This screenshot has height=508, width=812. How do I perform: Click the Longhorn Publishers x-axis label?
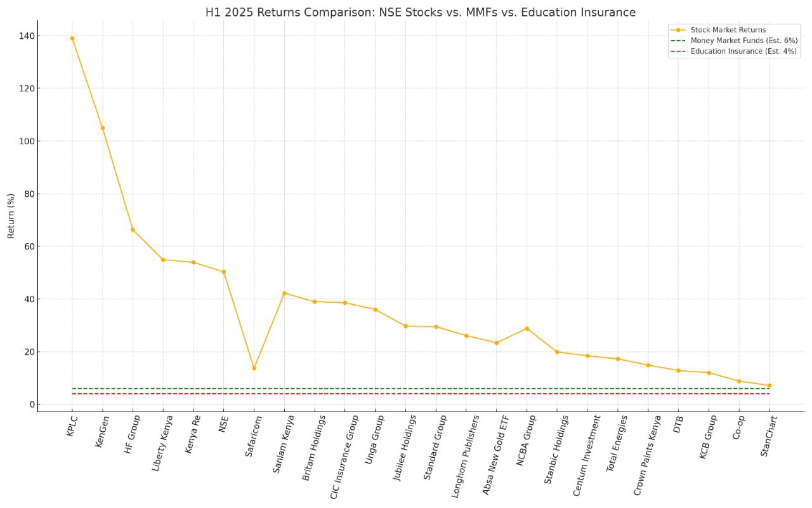point(464,456)
